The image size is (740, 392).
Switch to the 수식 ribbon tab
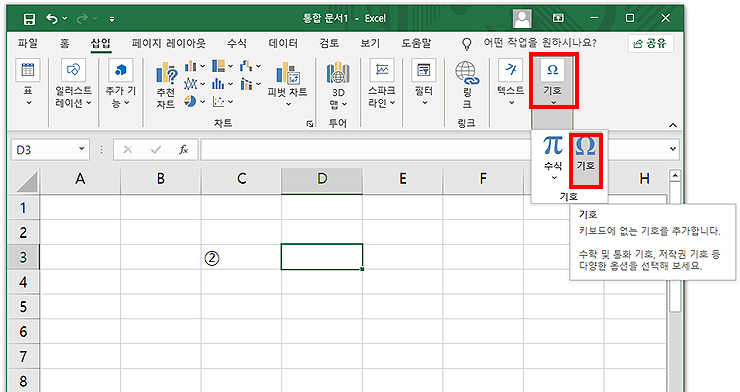tap(236, 43)
